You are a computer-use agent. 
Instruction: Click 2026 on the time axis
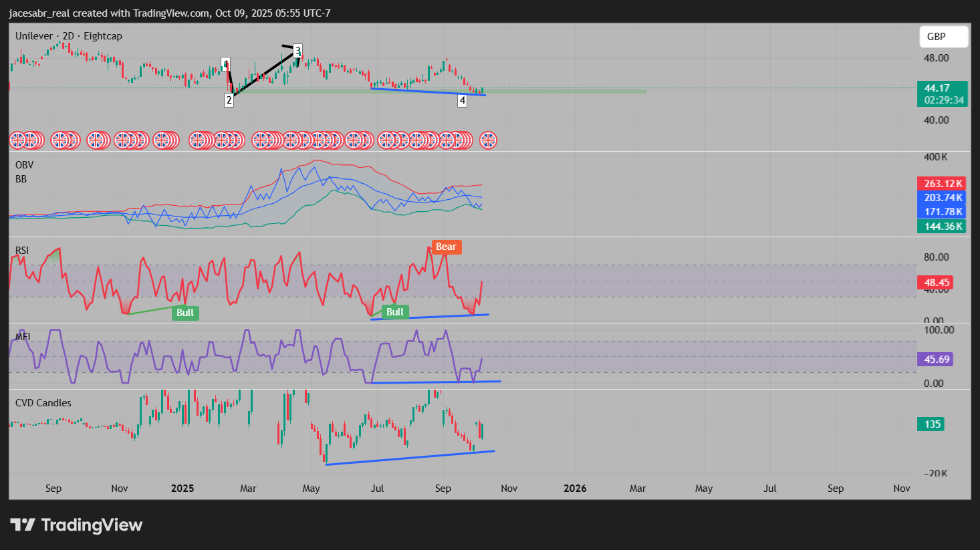coord(575,489)
